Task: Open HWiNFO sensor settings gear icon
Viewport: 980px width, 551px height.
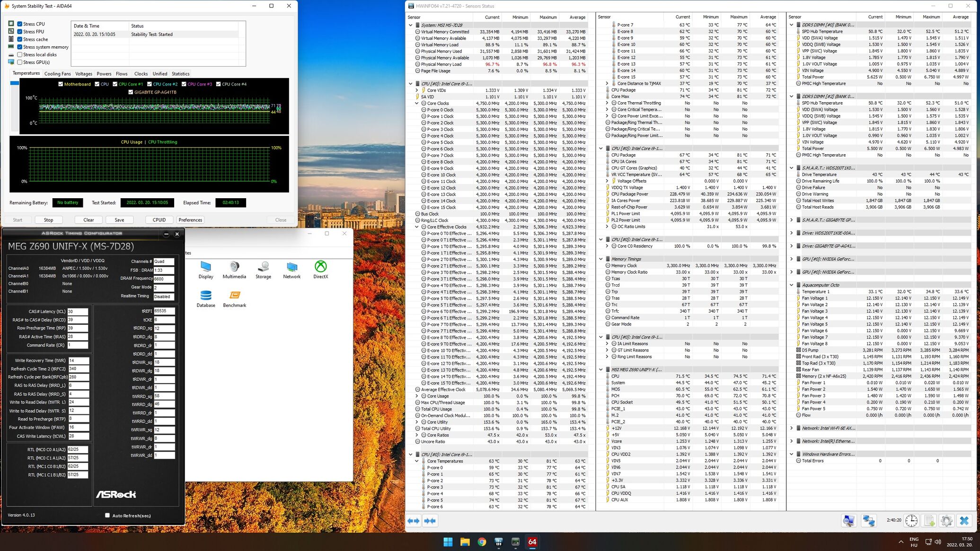Action: click(x=946, y=521)
